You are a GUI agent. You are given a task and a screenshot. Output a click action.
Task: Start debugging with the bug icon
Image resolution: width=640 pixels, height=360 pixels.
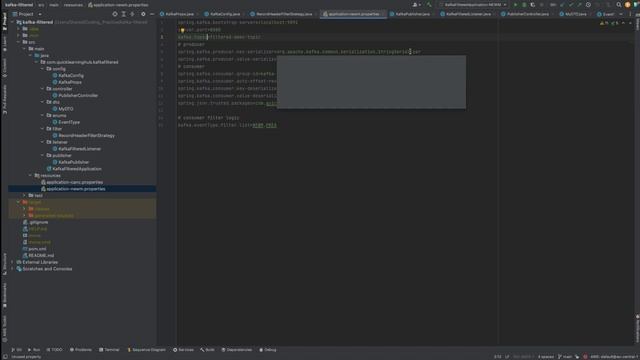tap(524, 5)
